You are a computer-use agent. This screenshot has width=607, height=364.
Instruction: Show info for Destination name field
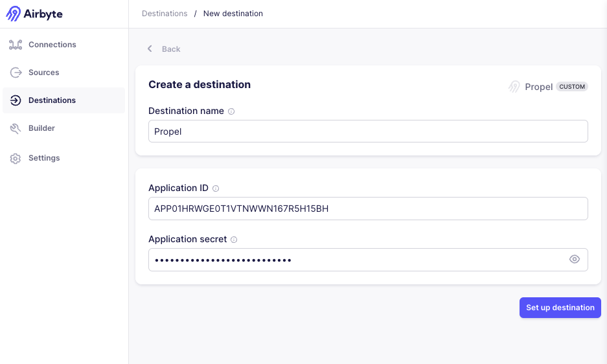(231, 111)
